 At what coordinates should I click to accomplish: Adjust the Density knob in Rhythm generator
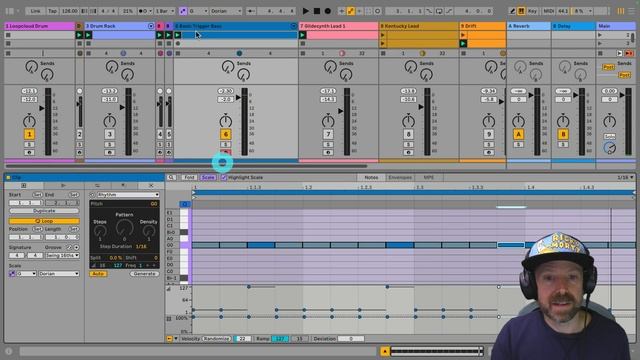click(149, 232)
